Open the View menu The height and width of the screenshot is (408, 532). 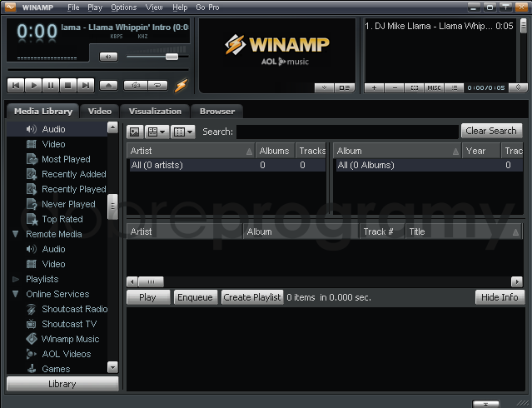pos(154,7)
